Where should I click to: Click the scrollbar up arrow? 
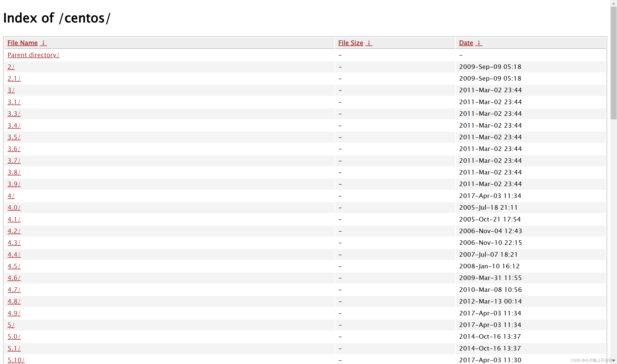pos(614,3)
